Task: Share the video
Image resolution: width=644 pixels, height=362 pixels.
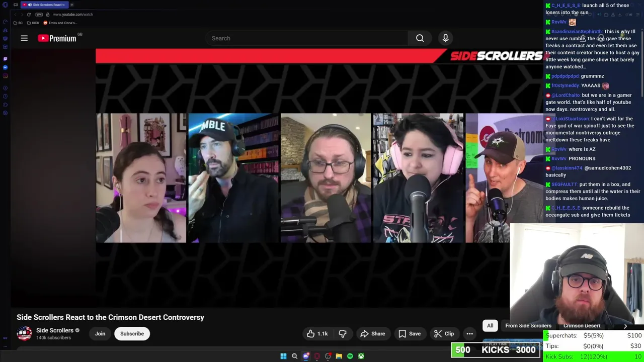Action: coord(373,334)
